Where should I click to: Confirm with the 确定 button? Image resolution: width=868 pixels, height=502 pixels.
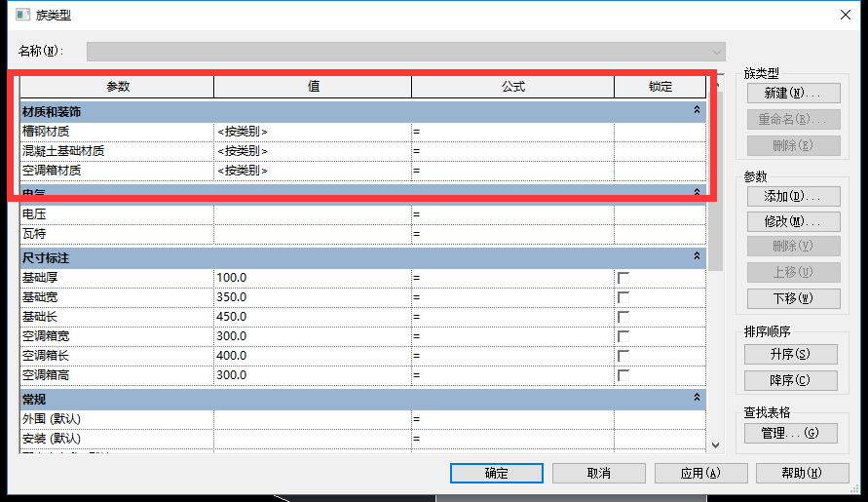point(497,473)
